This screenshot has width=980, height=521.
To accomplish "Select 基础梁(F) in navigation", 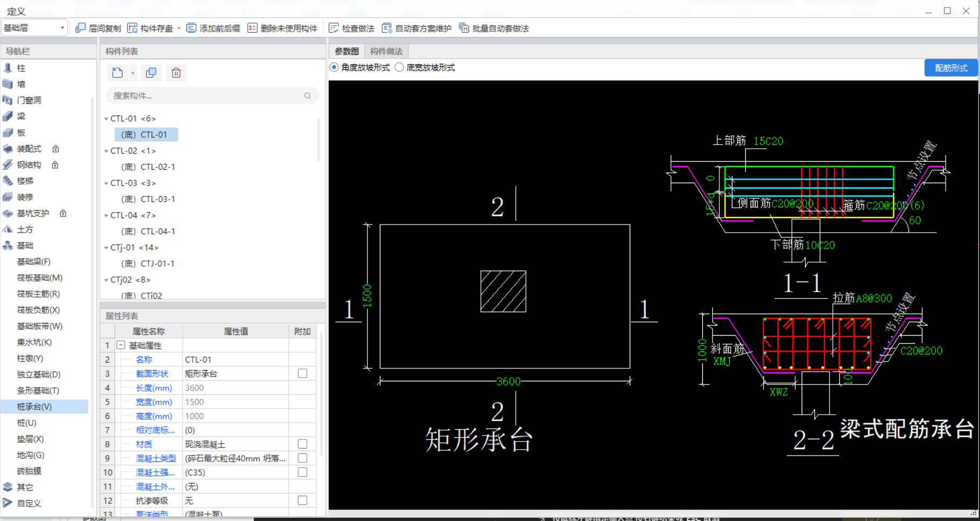I will 33,262.
